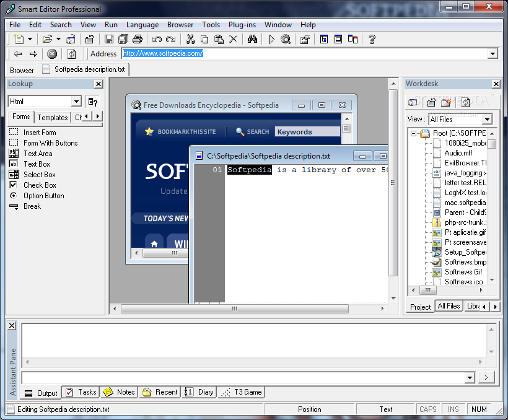Click the browser Forward arrow
This screenshot has width=508, height=420.
(33, 54)
